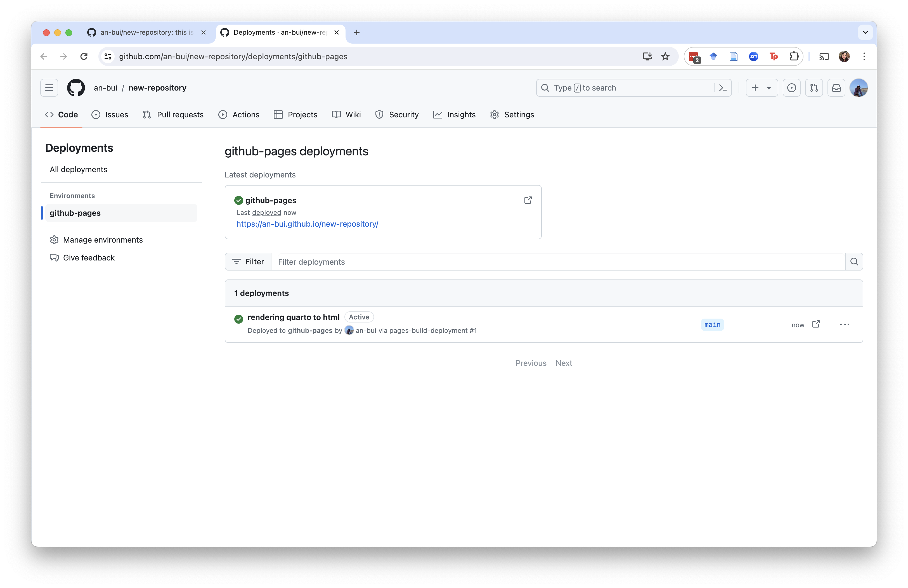The image size is (908, 588).
Task: Click search icon beside Filter deployments
Action: click(x=854, y=262)
